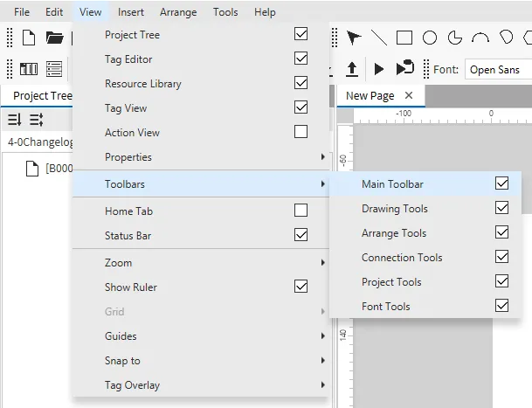This screenshot has height=408, width=532.
Task: Open the Font dropdown showing Open Sans
Action: click(x=494, y=70)
